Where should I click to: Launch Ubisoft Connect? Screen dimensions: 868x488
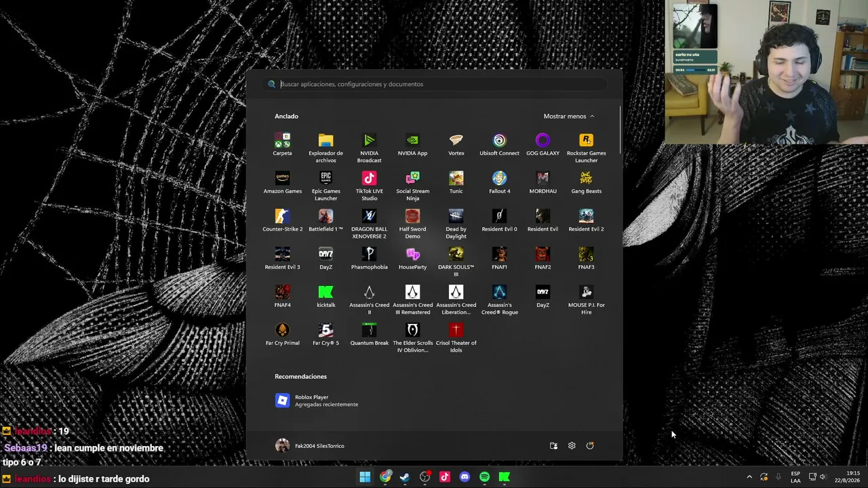pos(499,145)
